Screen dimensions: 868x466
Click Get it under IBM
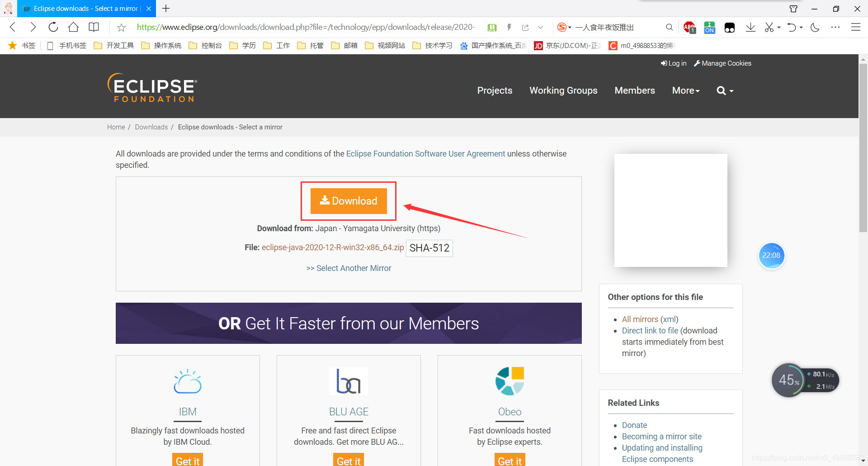188,460
